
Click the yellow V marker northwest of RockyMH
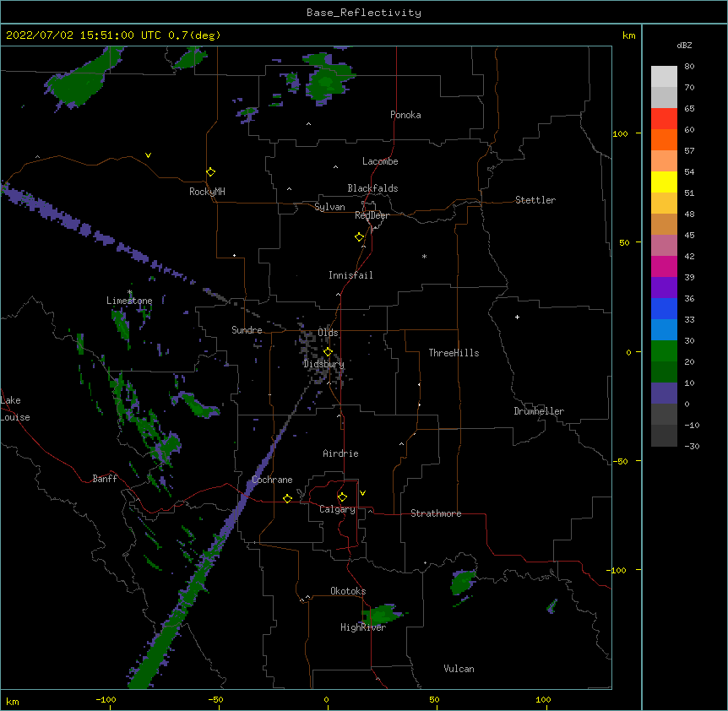pyautogui.click(x=148, y=155)
